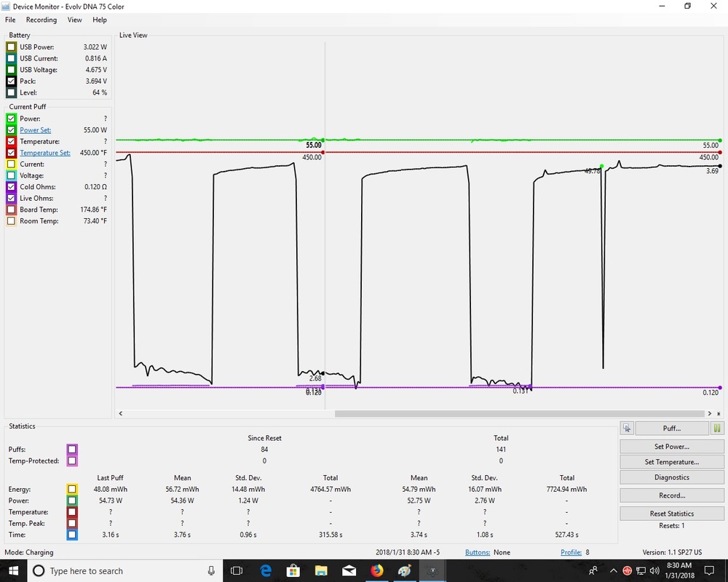The width and height of the screenshot is (728, 582).
Task: Toggle the Cold Ohms checkbox
Action: 11,186
